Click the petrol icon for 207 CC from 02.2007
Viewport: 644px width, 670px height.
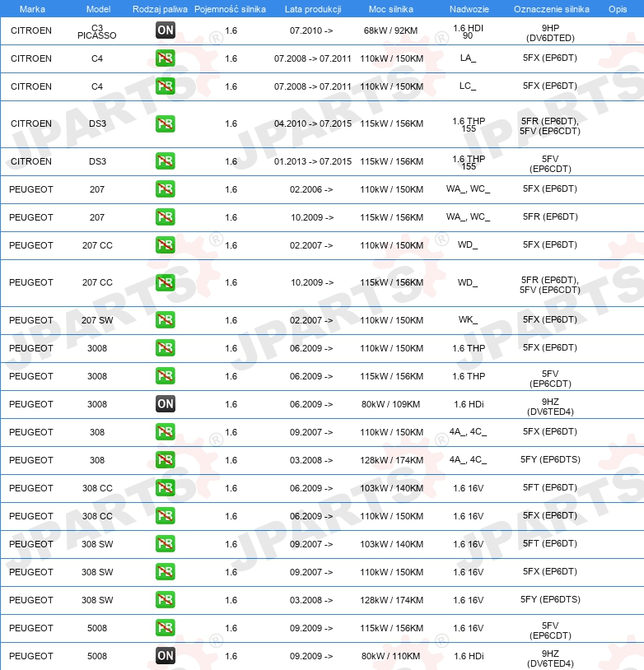pyautogui.click(x=166, y=244)
